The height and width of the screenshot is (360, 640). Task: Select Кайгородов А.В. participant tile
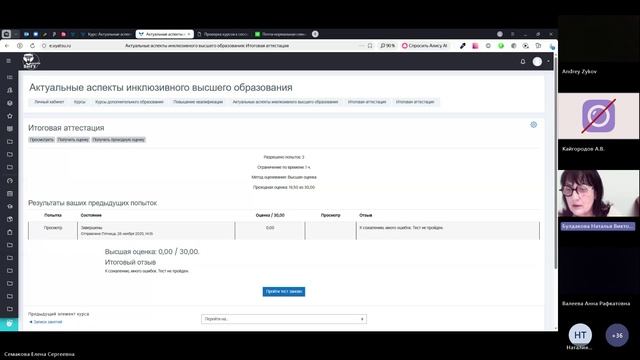pyautogui.click(x=598, y=124)
